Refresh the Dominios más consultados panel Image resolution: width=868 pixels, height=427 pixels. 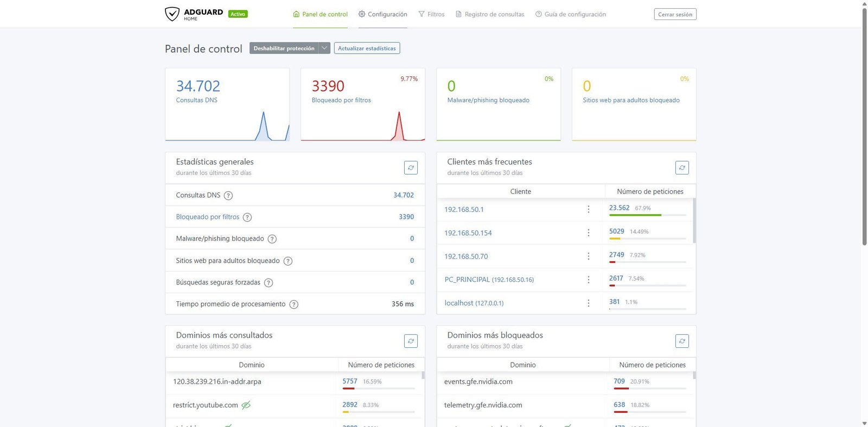click(x=411, y=341)
